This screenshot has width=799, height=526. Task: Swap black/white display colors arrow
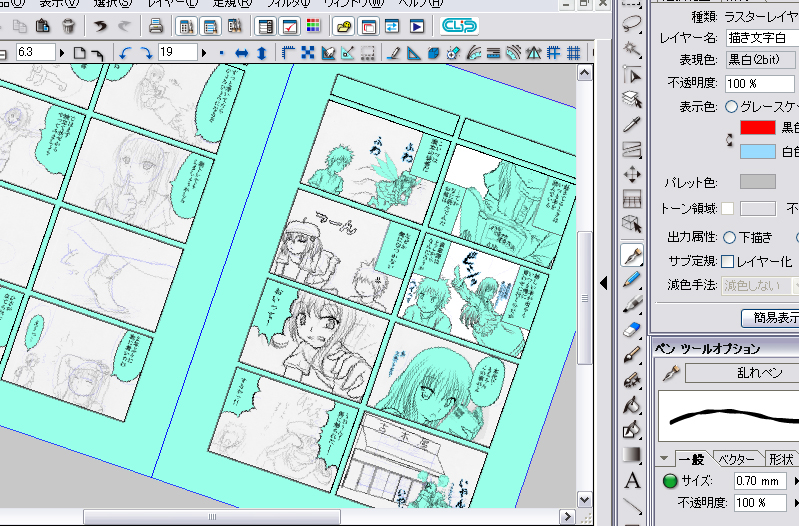coord(729,140)
